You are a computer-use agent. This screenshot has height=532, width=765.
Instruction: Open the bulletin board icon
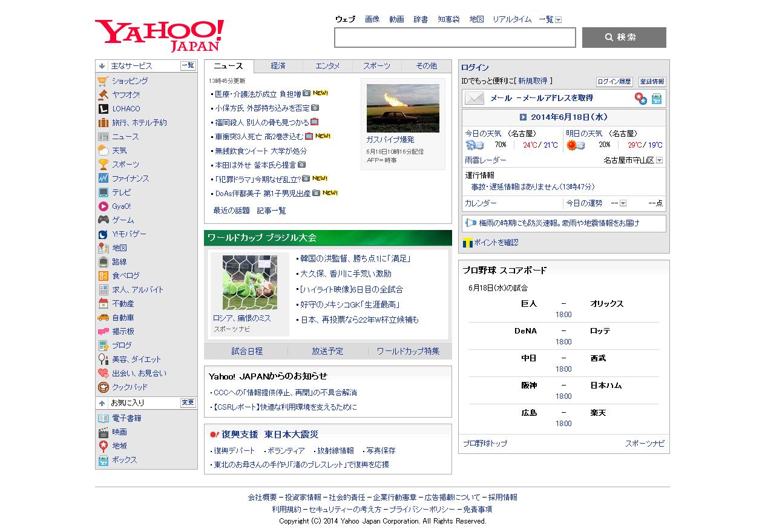[103, 332]
